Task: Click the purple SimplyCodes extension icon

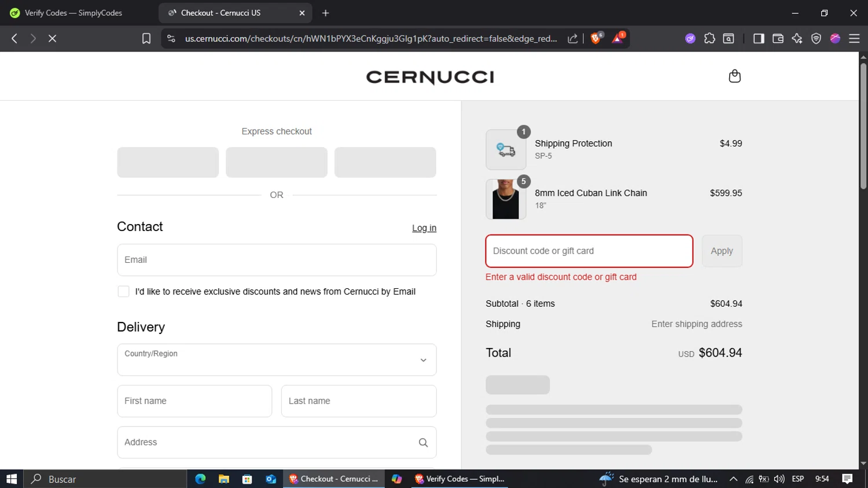Action: tap(690, 38)
